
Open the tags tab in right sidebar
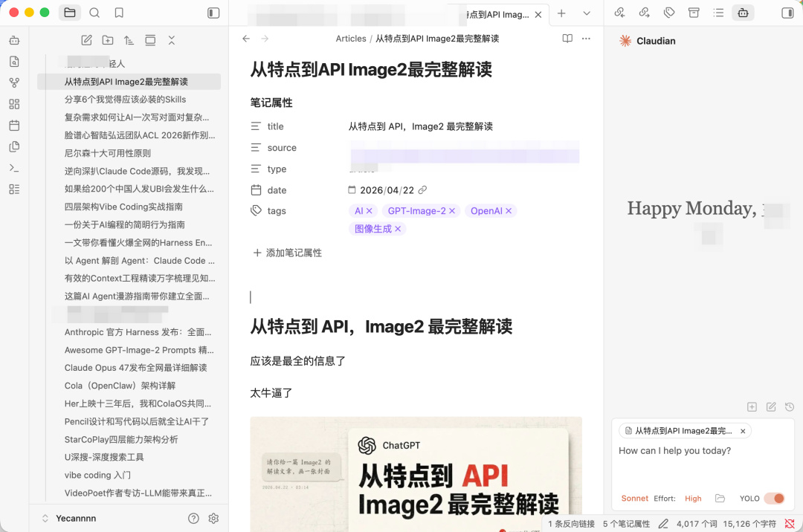click(669, 13)
